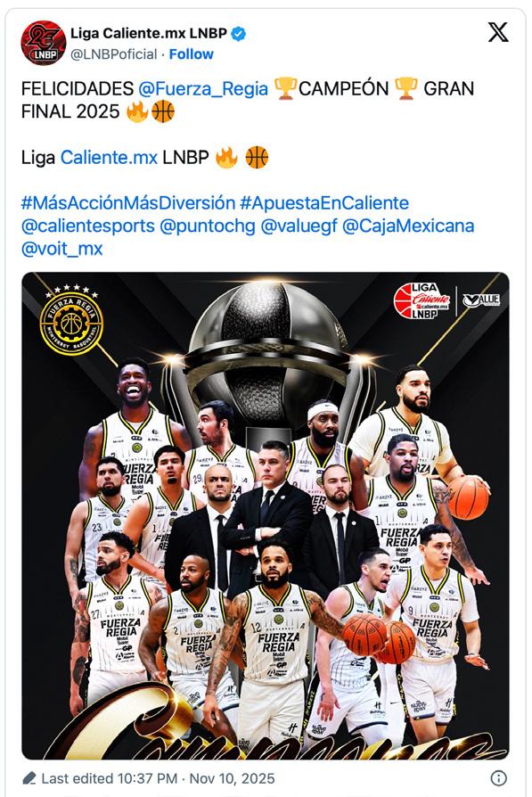
Task: Open the Caliente.mx link
Action: pos(109,158)
